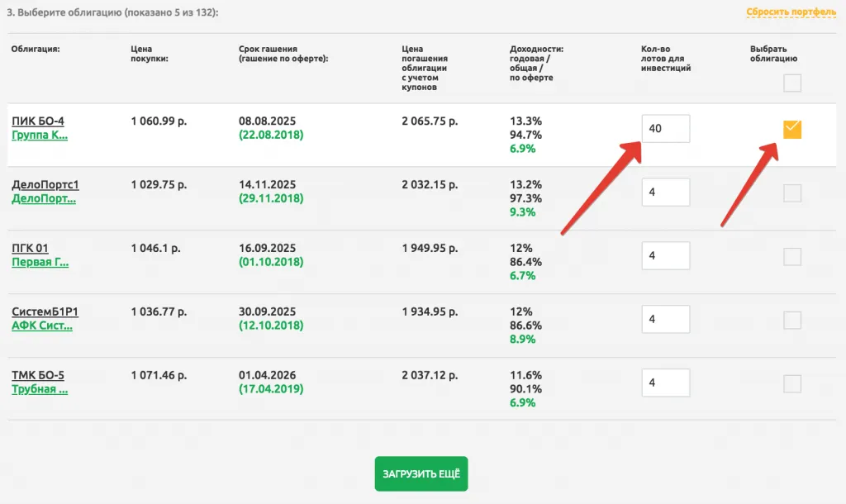Open the ДелоПортс1 bond link
The image size is (846, 504).
[45, 184]
